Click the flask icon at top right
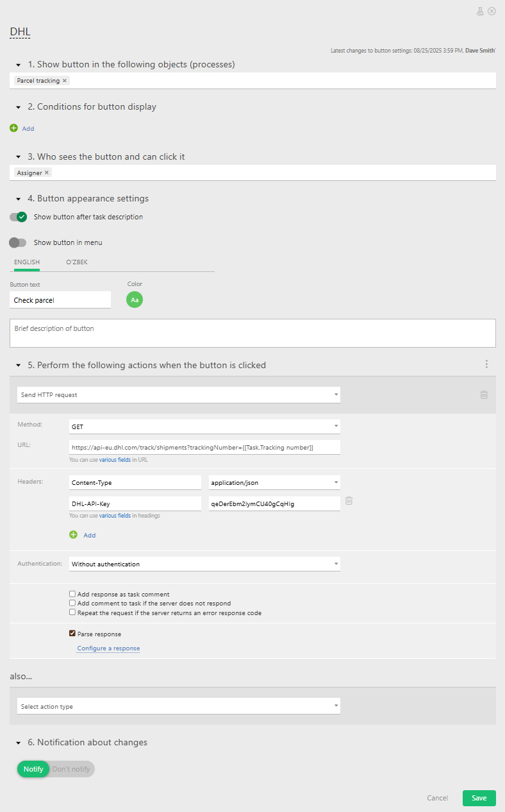 pyautogui.click(x=480, y=11)
